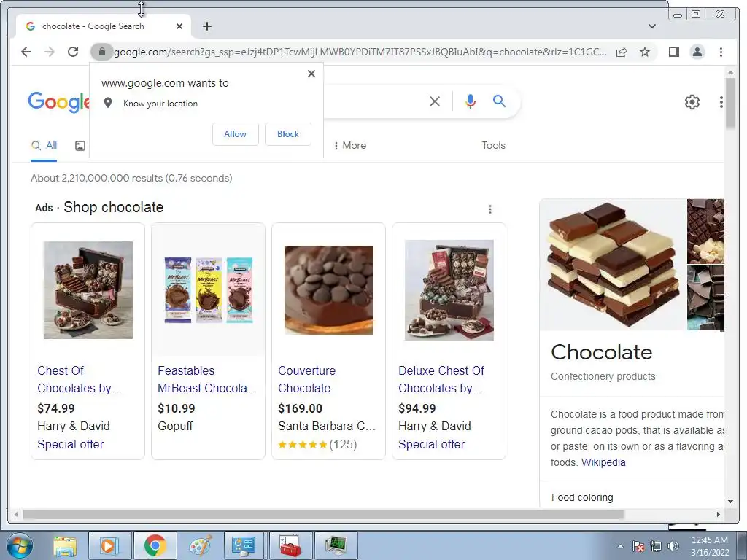The height and width of the screenshot is (560, 747).
Task: Clear the search box with the X
Action: click(x=435, y=101)
